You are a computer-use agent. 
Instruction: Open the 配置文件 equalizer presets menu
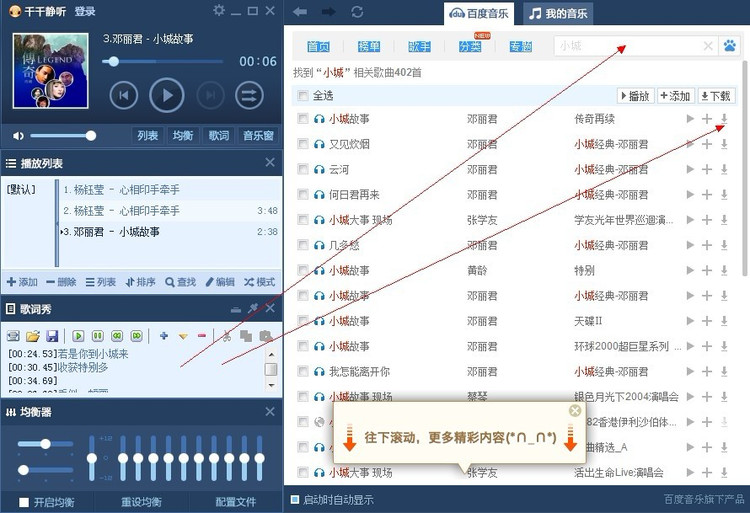[x=235, y=502]
